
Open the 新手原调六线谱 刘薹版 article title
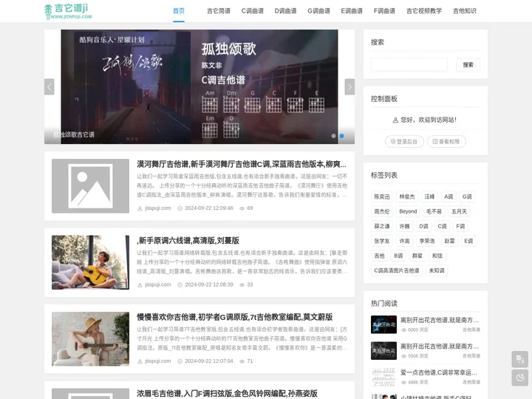pyautogui.click(x=188, y=241)
